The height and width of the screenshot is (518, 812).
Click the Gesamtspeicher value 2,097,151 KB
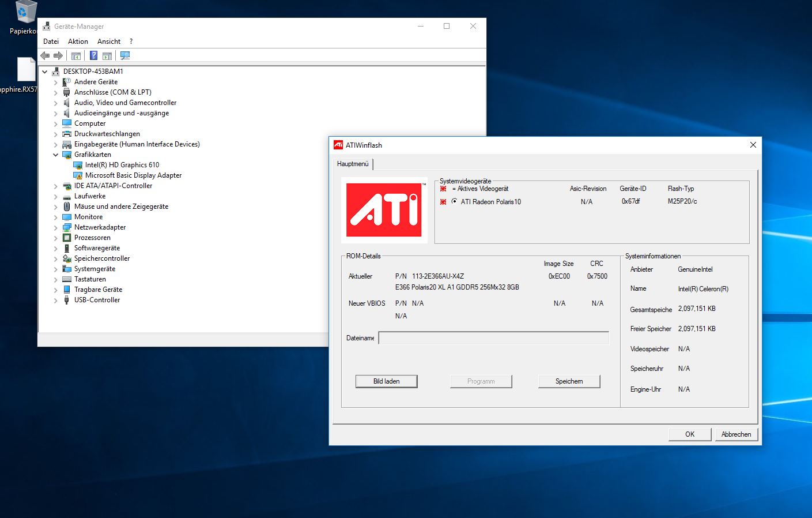(x=697, y=309)
